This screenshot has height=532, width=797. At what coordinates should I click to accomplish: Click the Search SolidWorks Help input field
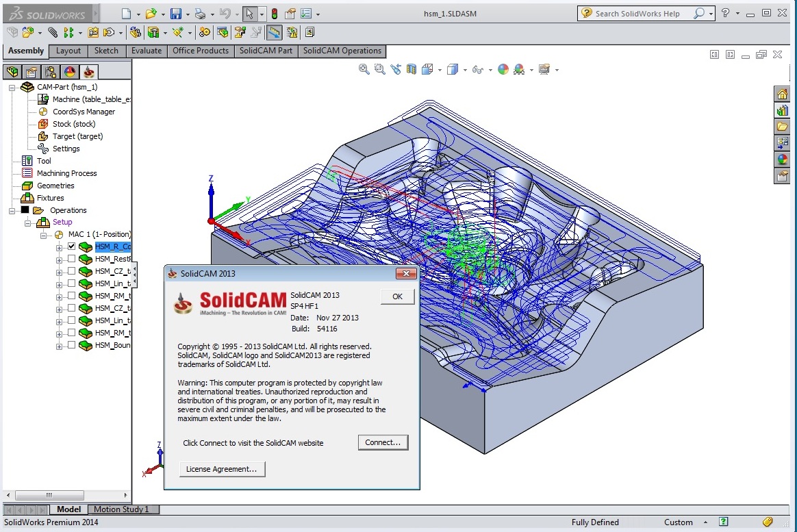click(x=637, y=14)
